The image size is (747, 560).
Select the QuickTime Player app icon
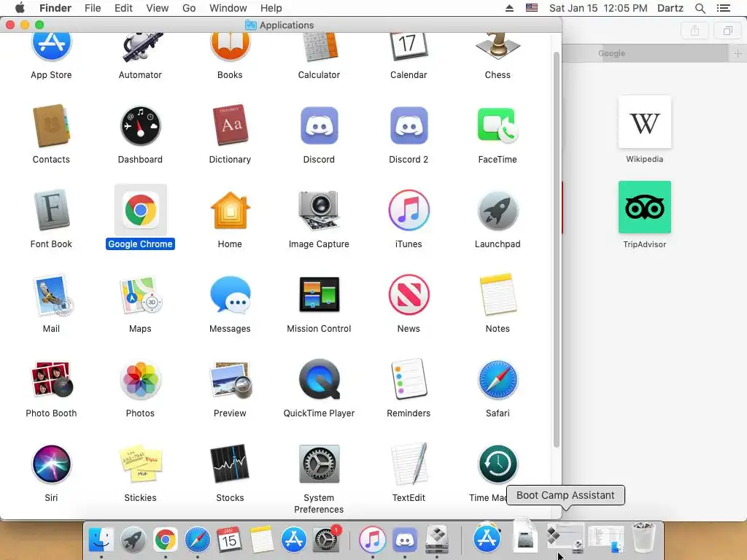320,379
